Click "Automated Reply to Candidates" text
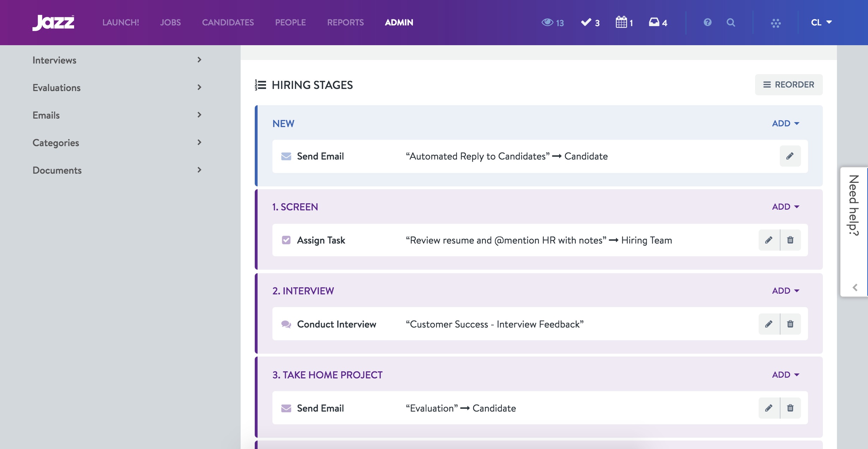 click(478, 156)
